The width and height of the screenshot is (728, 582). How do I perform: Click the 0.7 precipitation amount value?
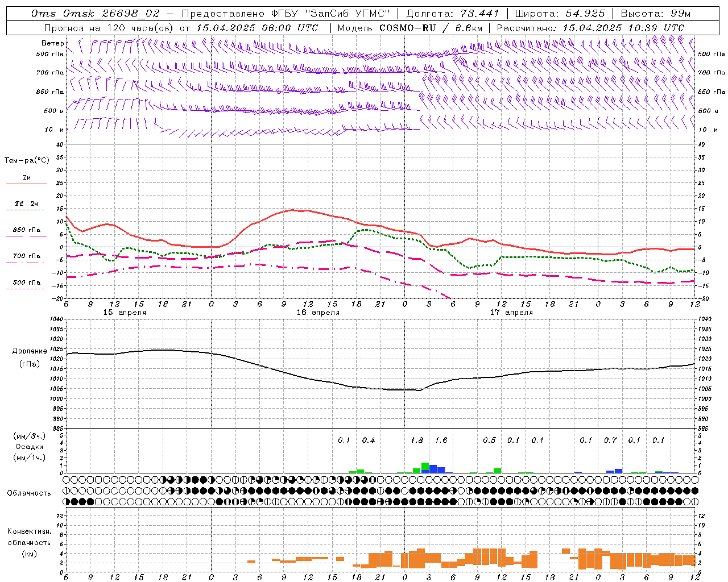click(x=610, y=440)
